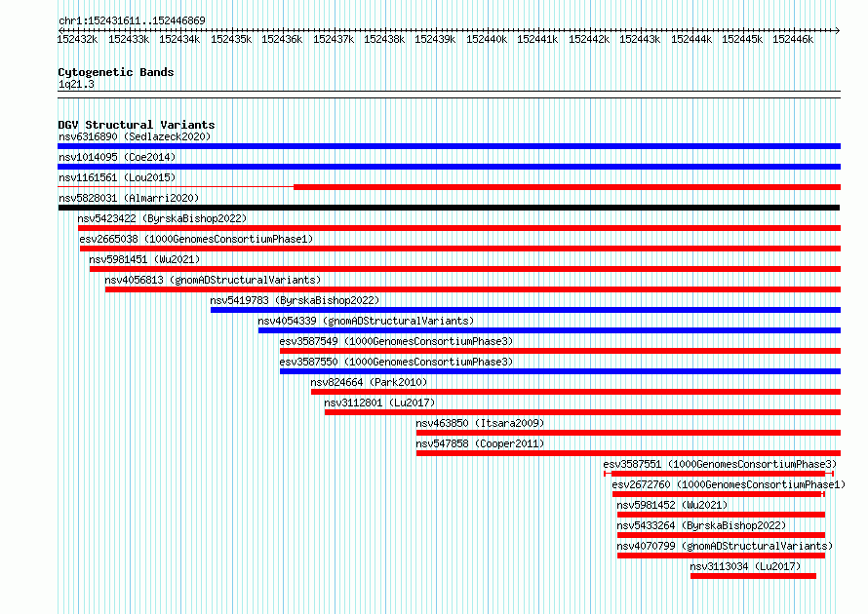Click the red bar under nsv4070799
The width and height of the screenshot is (868, 614).
(721, 556)
